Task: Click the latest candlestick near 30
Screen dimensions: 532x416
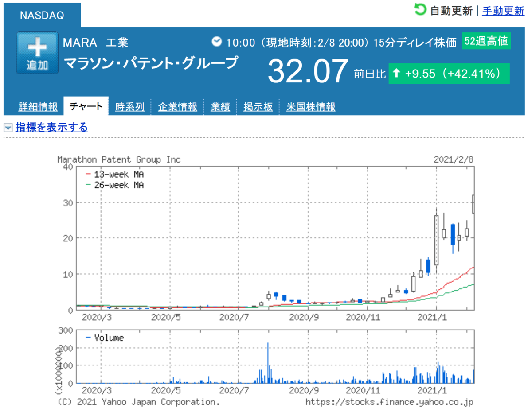Action: coord(473,204)
